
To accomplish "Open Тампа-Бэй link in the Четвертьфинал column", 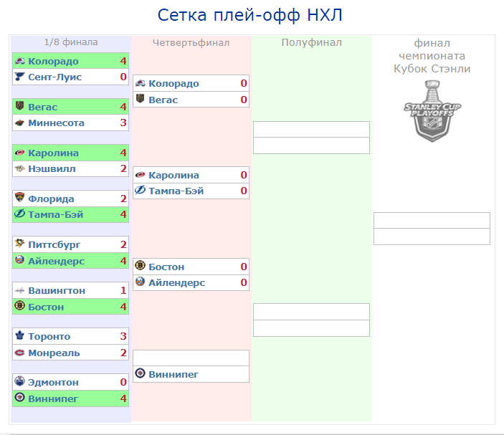I will tap(176, 191).
